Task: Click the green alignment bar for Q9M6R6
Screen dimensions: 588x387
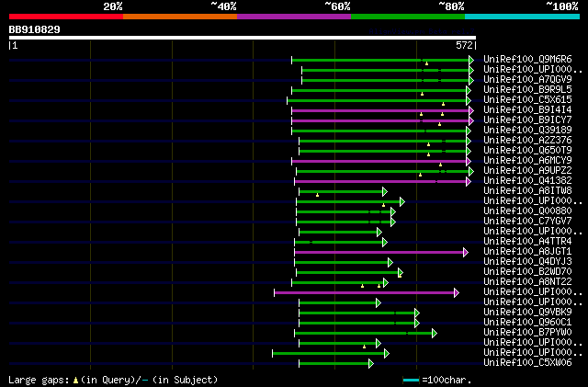Action: (382, 60)
